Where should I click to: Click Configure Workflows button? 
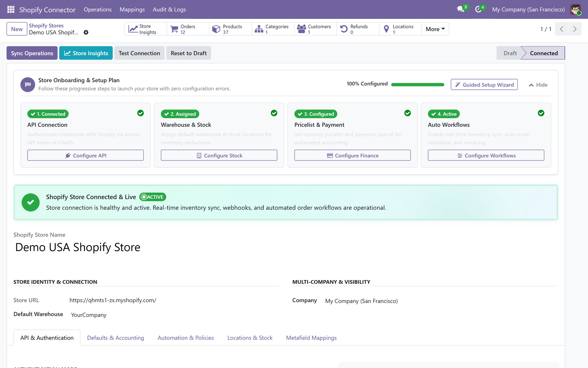pos(486,155)
